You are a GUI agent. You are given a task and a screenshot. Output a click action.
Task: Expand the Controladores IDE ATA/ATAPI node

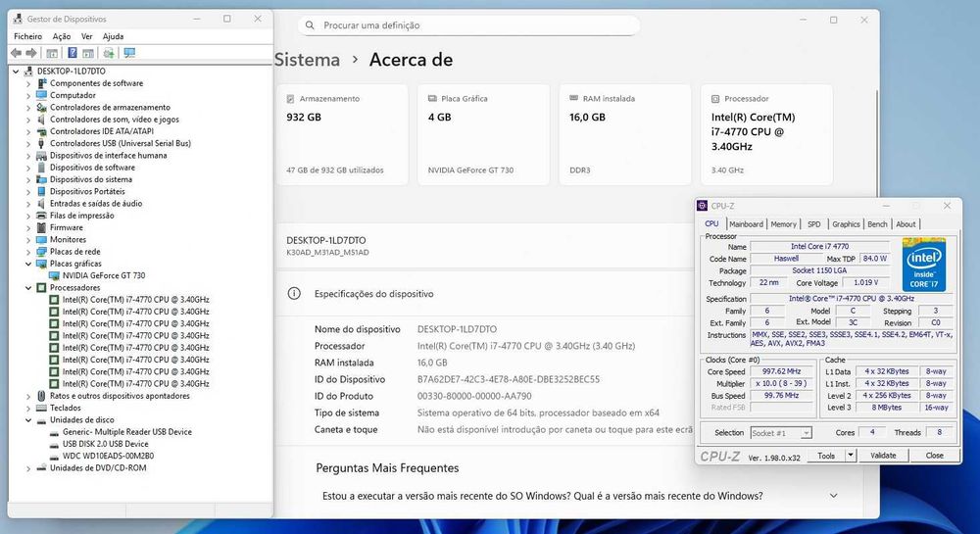pyautogui.click(x=28, y=131)
